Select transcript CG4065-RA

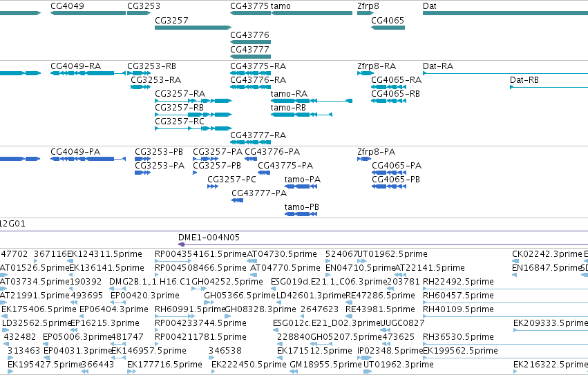[388, 87]
